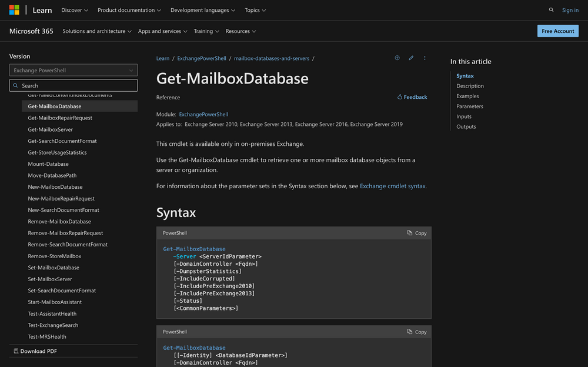588x367 pixels.
Task: Click the Feedback icon
Action: [412, 96]
